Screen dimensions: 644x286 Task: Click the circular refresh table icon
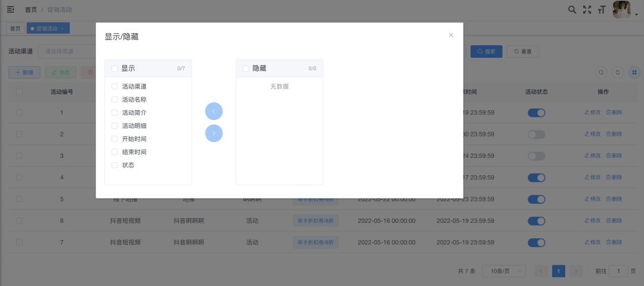(x=618, y=72)
